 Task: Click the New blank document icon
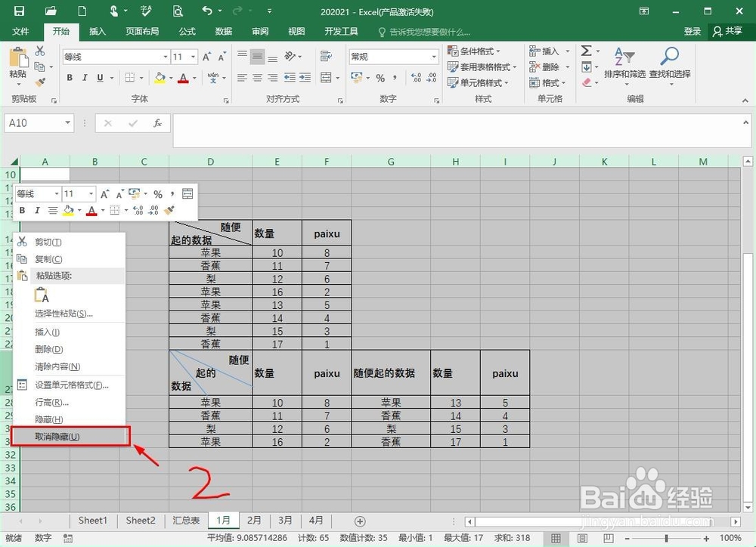(x=82, y=11)
